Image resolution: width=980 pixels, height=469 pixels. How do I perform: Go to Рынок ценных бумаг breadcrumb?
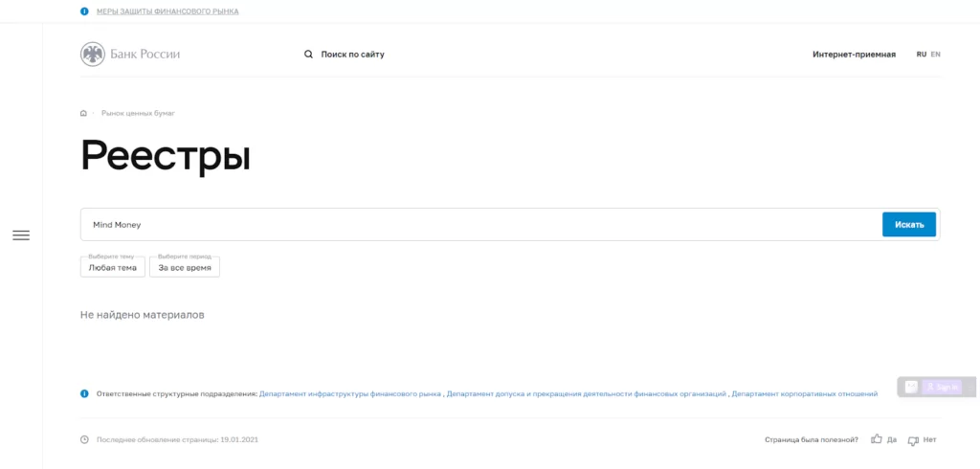pyautogui.click(x=138, y=113)
